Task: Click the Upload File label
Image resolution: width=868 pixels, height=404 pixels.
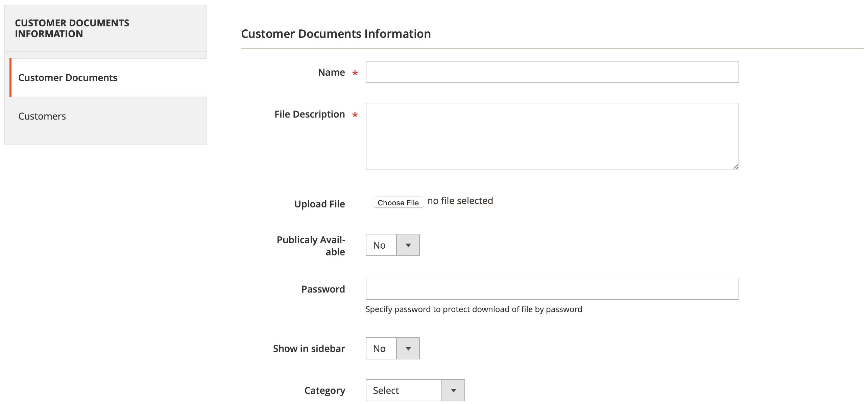Action: (319, 204)
